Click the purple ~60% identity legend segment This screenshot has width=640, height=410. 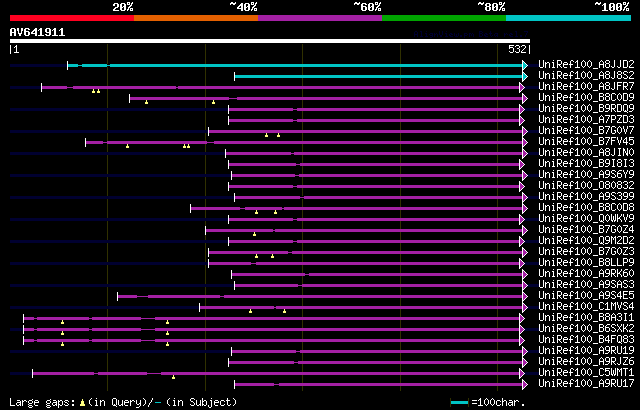[x=320, y=18]
